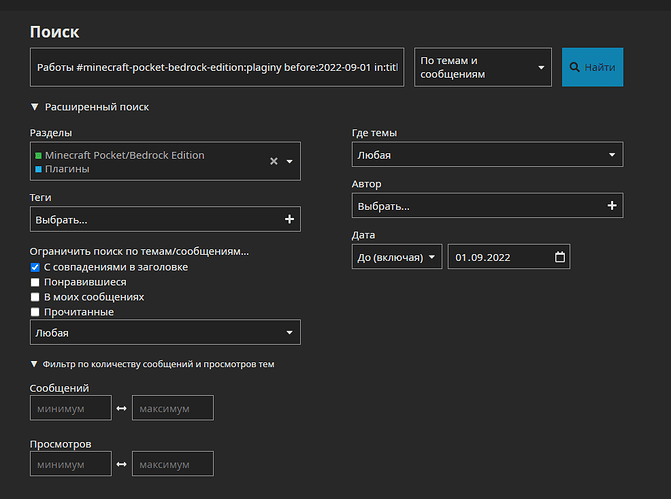This screenshot has width=671, height=499.
Task: Expand the Любая dropdown under checkboxes
Action: tap(165, 332)
